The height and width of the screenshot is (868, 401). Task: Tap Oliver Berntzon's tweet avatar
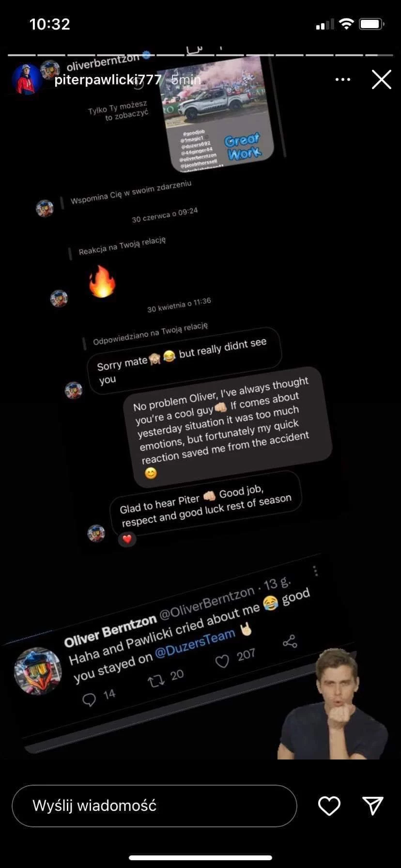38,671
